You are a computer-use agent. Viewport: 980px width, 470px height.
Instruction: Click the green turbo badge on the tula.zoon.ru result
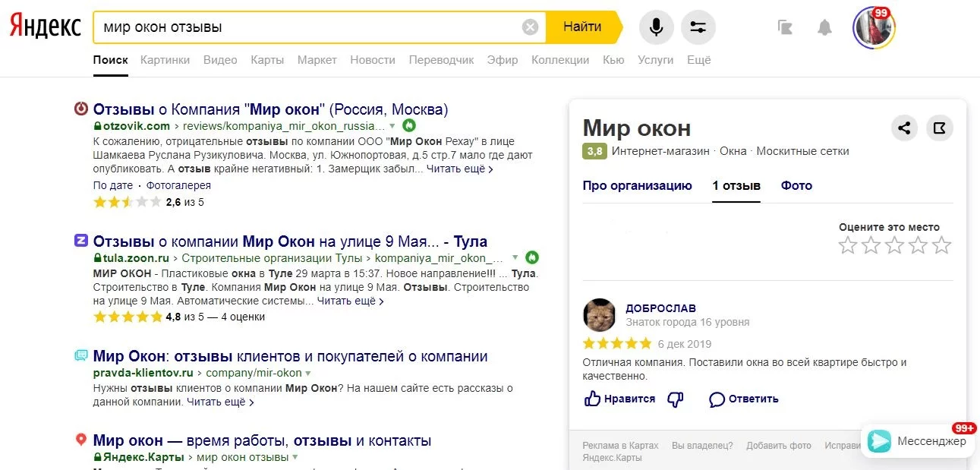532,257
